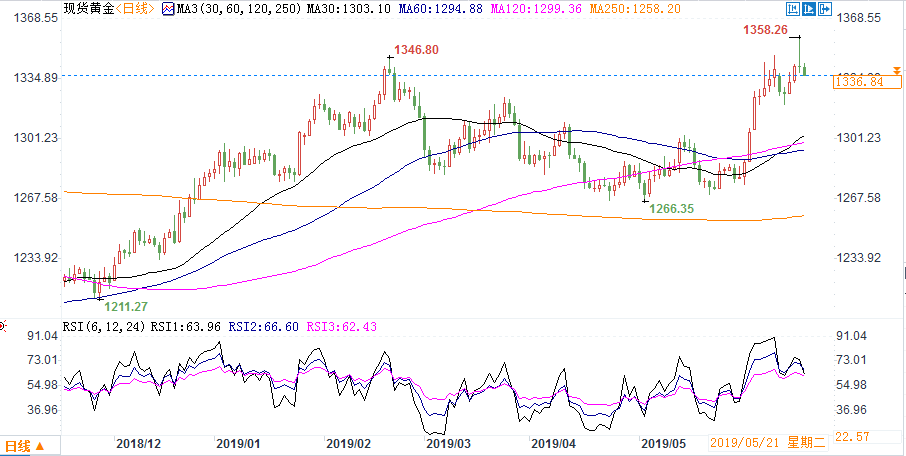The image size is (906, 456).
Task: Click the 1266.35 low price label
Action: (x=671, y=209)
